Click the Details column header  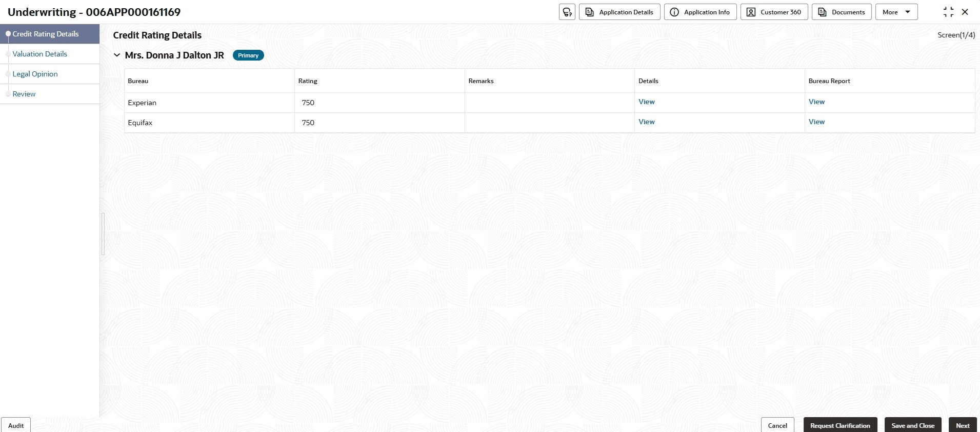[719, 81]
